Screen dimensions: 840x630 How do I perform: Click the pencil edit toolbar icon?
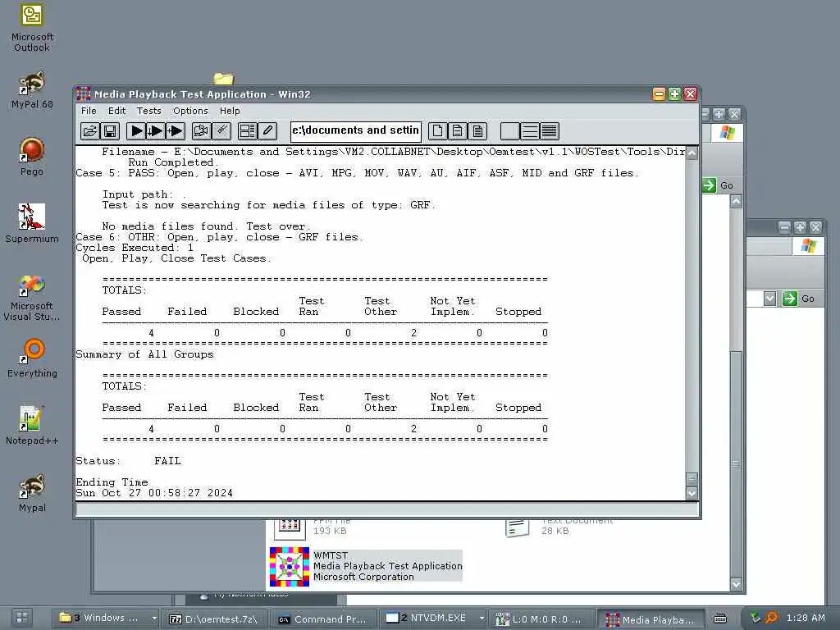point(267,130)
